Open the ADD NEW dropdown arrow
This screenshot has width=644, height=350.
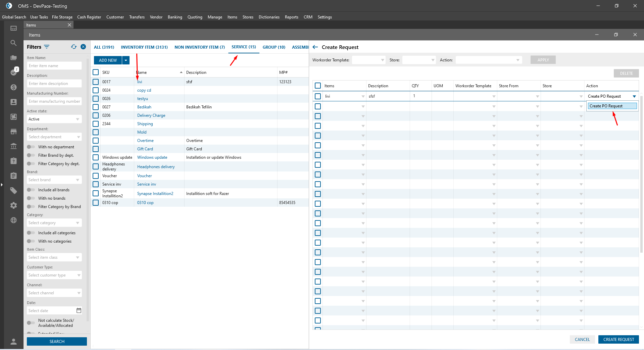click(126, 60)
